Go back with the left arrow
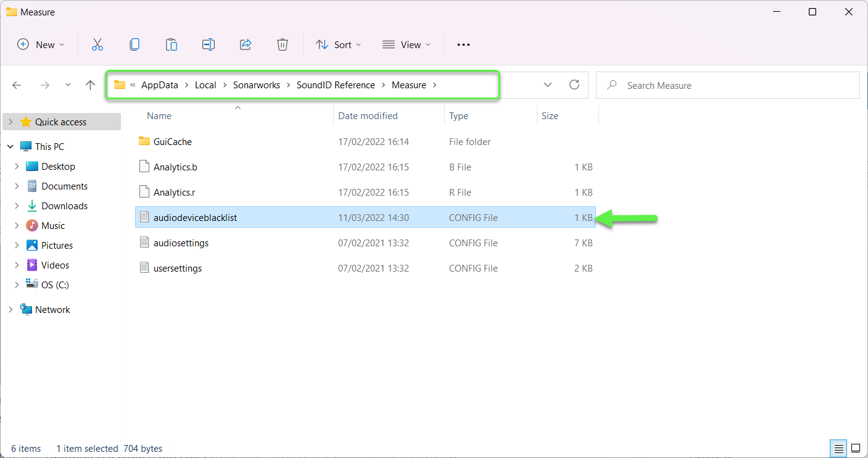Screen dimensions: 868x458 tap(17, 85)
